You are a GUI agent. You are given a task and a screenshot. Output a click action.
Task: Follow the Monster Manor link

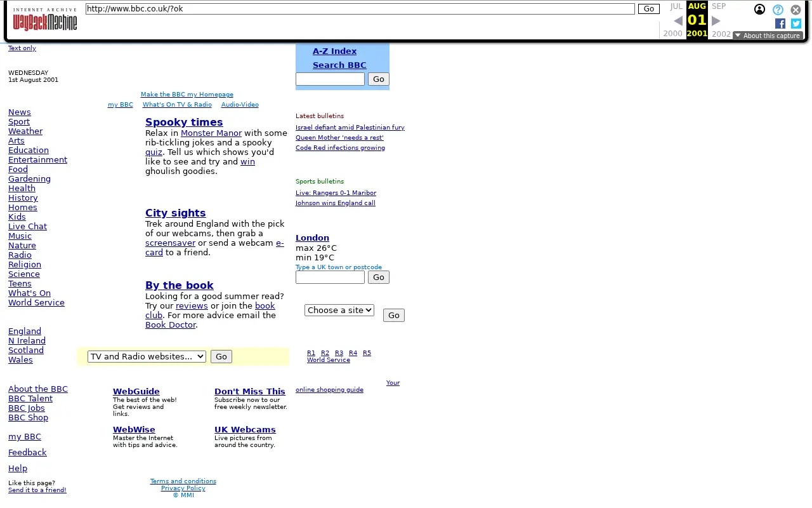tap(211, 133)
